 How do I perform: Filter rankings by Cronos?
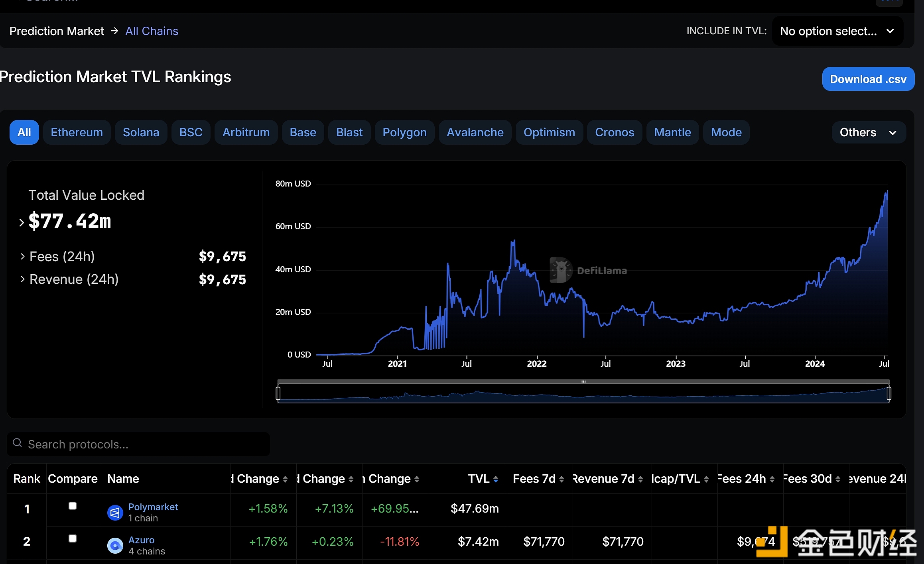[x=615, y=132]
